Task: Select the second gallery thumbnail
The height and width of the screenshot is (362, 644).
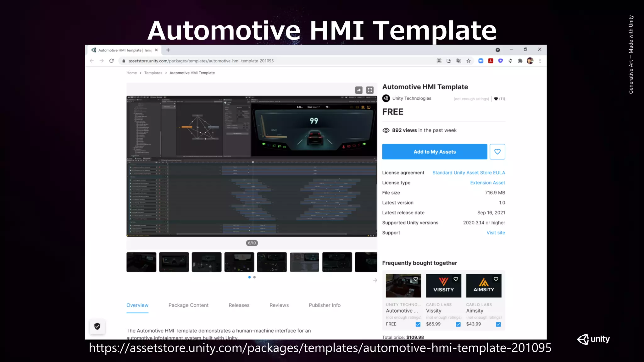Action: (174, 262)
